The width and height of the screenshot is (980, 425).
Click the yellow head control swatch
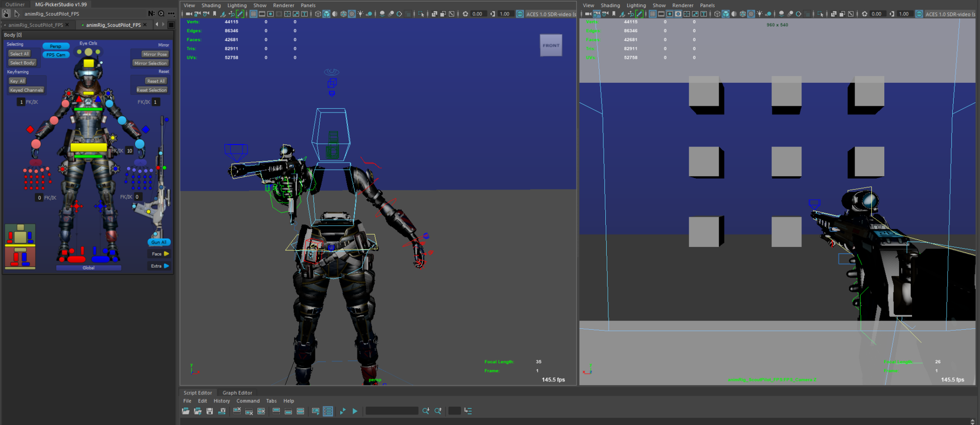[x=89, y=63]
